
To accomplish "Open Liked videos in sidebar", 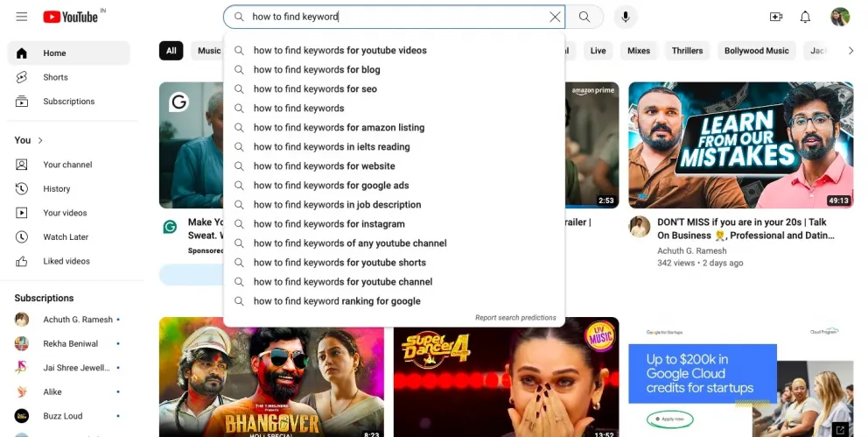I will tap(66, 261).
